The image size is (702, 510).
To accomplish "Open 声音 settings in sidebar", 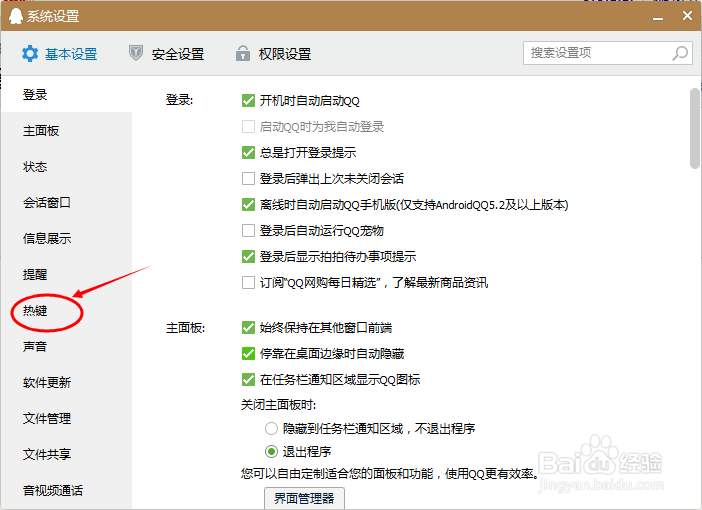I will pos(67,347).
